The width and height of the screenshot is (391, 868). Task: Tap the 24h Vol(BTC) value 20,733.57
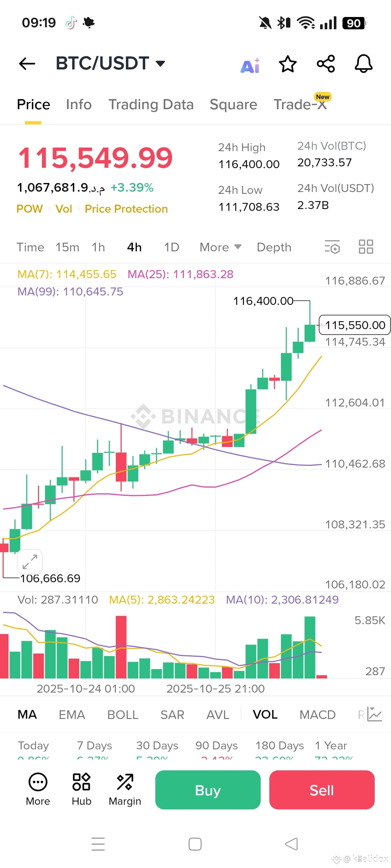pyautogui.click(x=324, y=162)
